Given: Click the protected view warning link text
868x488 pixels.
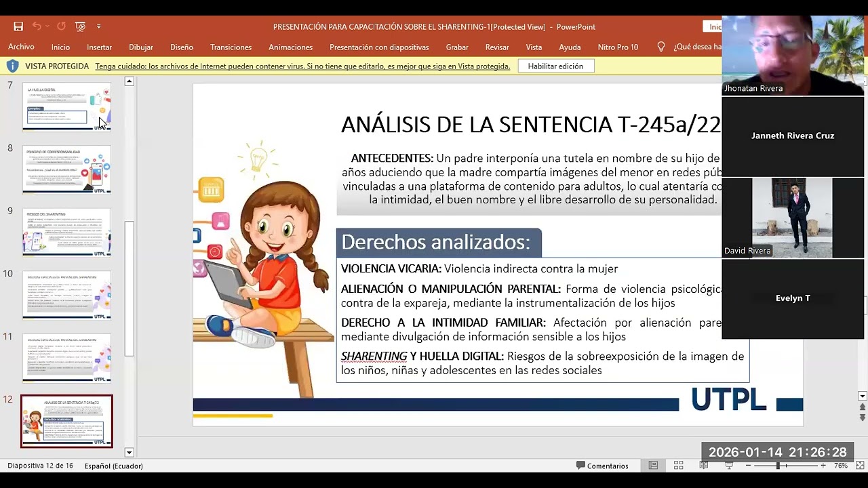Looking at the screenshot, I should [302, 66].
